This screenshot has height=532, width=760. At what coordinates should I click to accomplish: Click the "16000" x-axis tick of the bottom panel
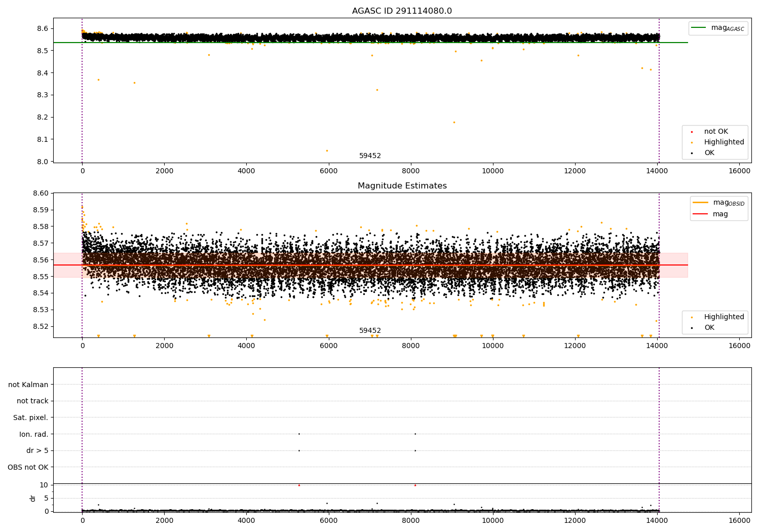coord(739,520)
